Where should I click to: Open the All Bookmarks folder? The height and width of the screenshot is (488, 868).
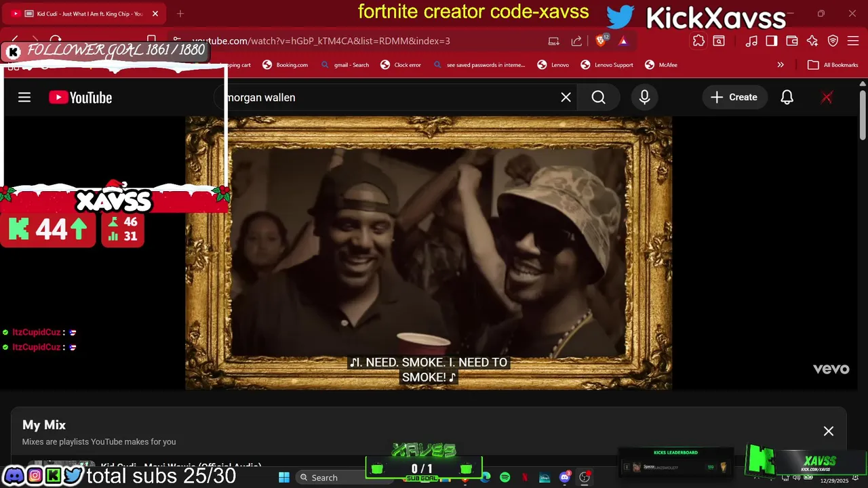pos(833,65)
